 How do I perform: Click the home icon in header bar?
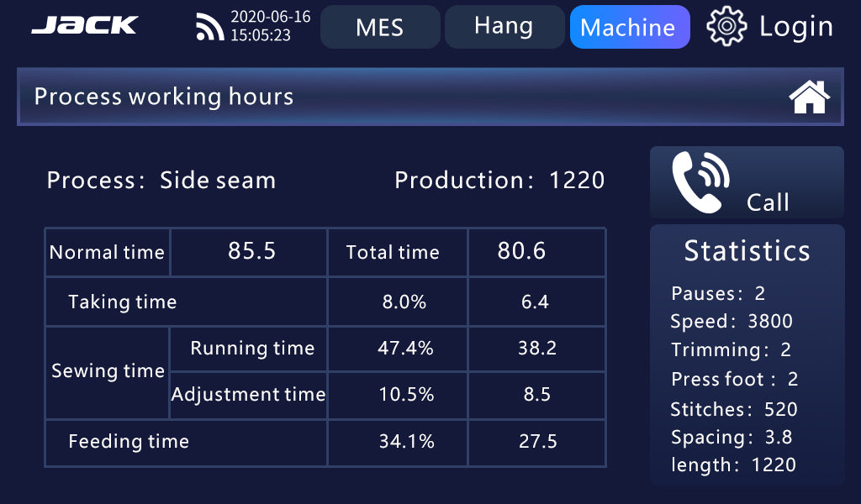(x=809, y=97)
